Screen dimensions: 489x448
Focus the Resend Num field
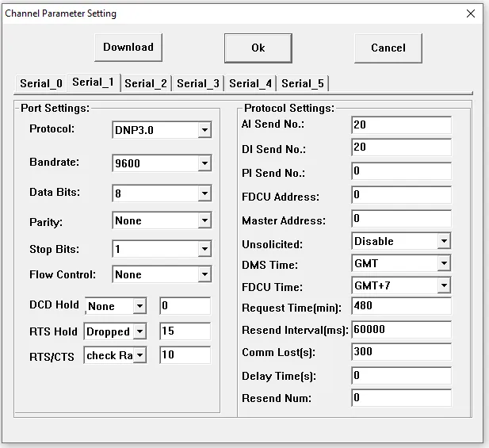click(x=401, y=398)
